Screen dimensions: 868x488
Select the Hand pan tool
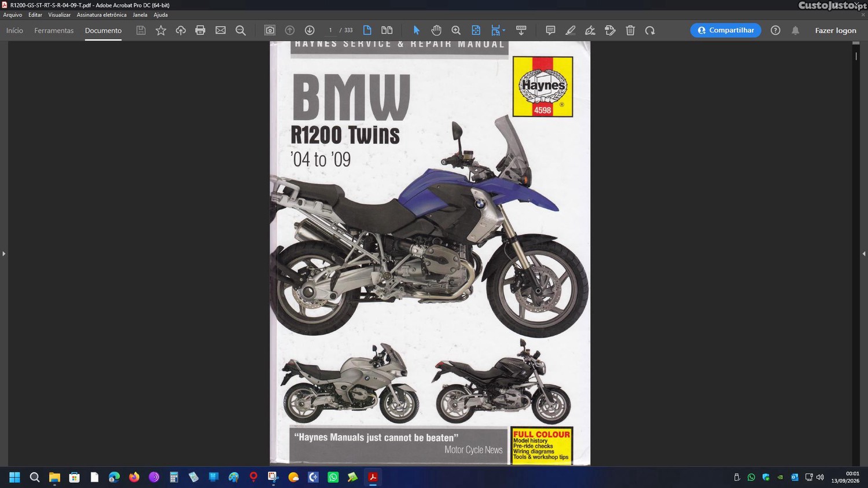click(436, 30)
